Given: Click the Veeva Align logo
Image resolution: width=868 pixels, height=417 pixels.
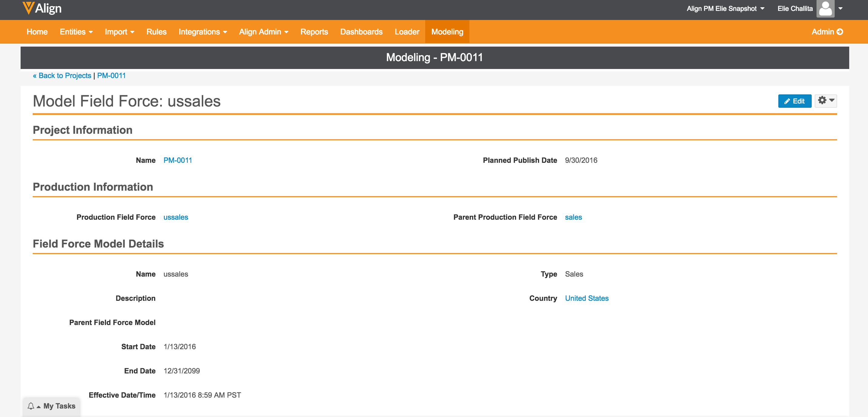Looking at the screenshot, I should click(x=42, y=8).
